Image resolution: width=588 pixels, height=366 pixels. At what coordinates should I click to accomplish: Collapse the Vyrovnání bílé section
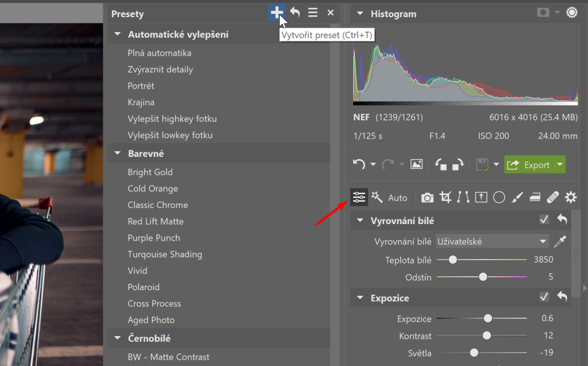pos(360,221)
